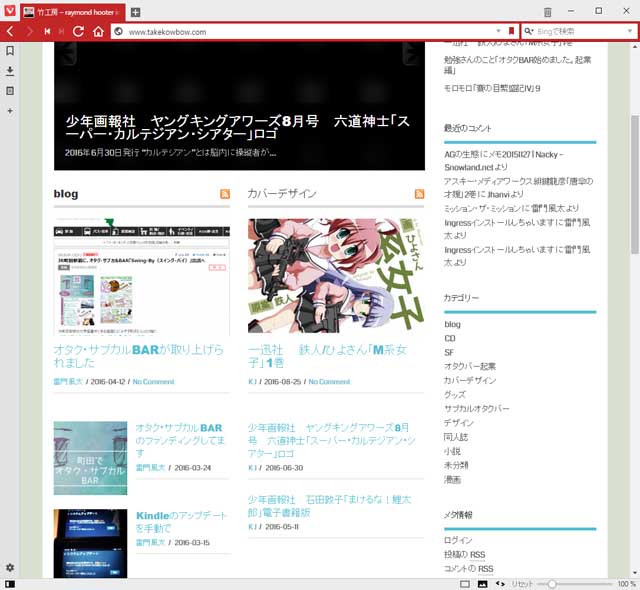This screenshot has height=590, width=640.
Task: Open the Kindle update photo thumbnail
Action: click(90, 543)
